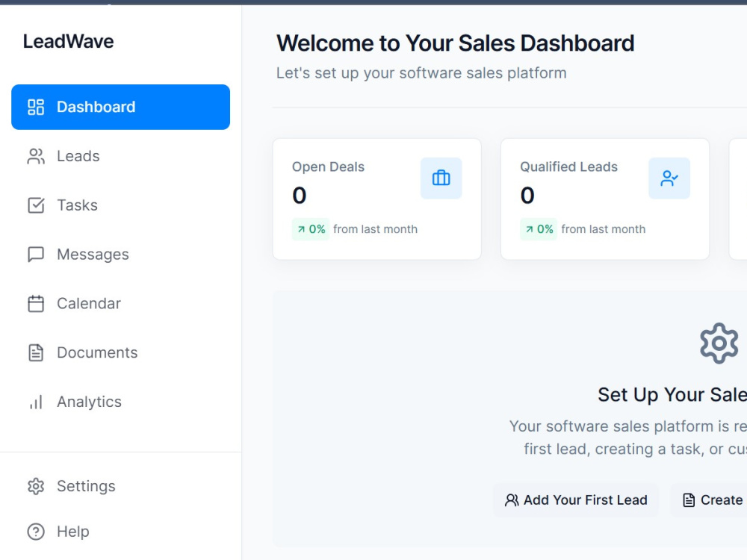Click the LeadWave logo text
Screen dimensions: 747x560
pos(69,41)
